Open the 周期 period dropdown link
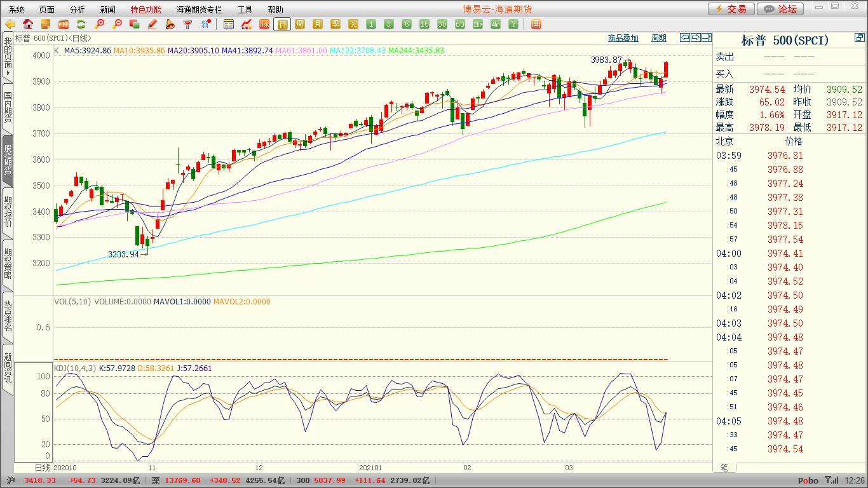Image resolution: width=868 pixels, height=488 pixels. click(659, 38)
